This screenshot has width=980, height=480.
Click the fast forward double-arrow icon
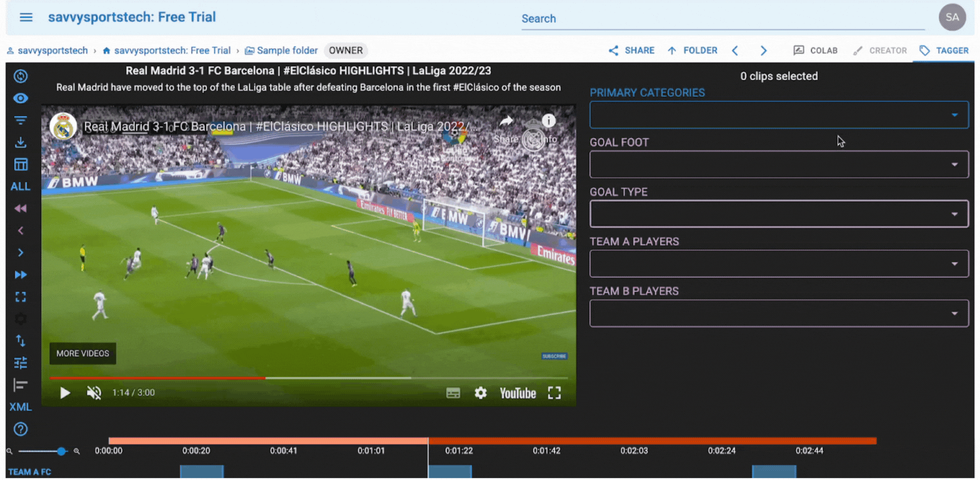point(20,275)
